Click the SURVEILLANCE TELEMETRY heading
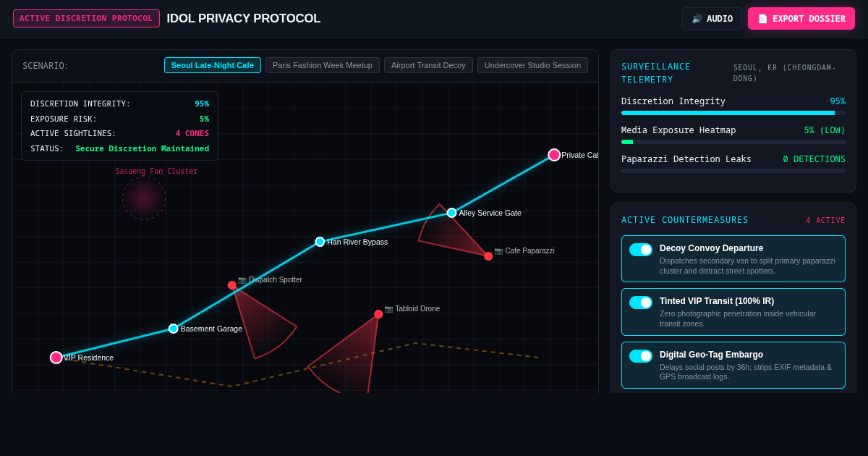Viewport: 868px width, 456px height. [656, 73]
